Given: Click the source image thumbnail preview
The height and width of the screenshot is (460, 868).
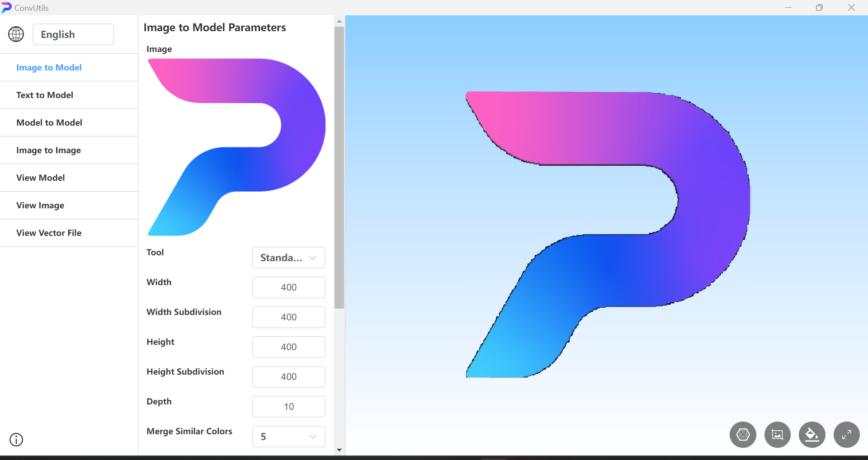Looking at the screenshot, I should (x=236, y=147).
